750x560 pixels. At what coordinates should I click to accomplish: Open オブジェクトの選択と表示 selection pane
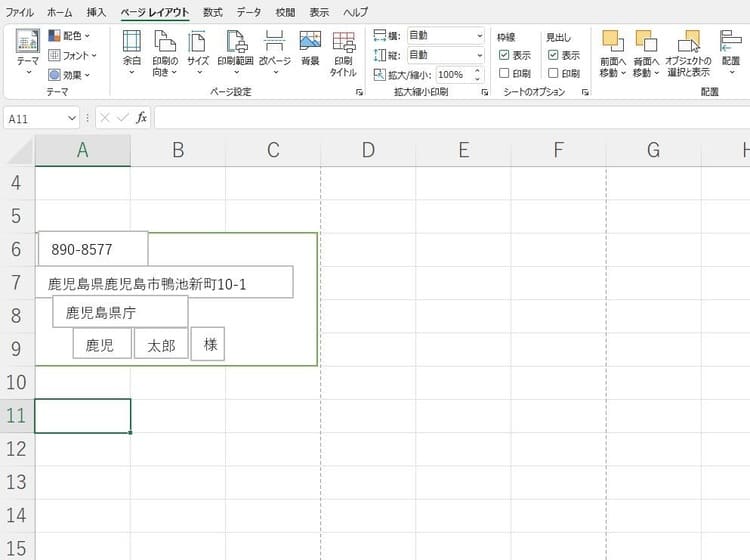(688, 54)
